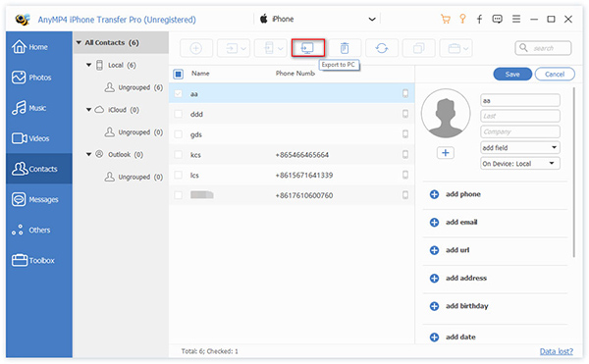The height and width of the screenshot is (364, 589).
Task: Click the contact search input field
Action: tap(543, 48)
